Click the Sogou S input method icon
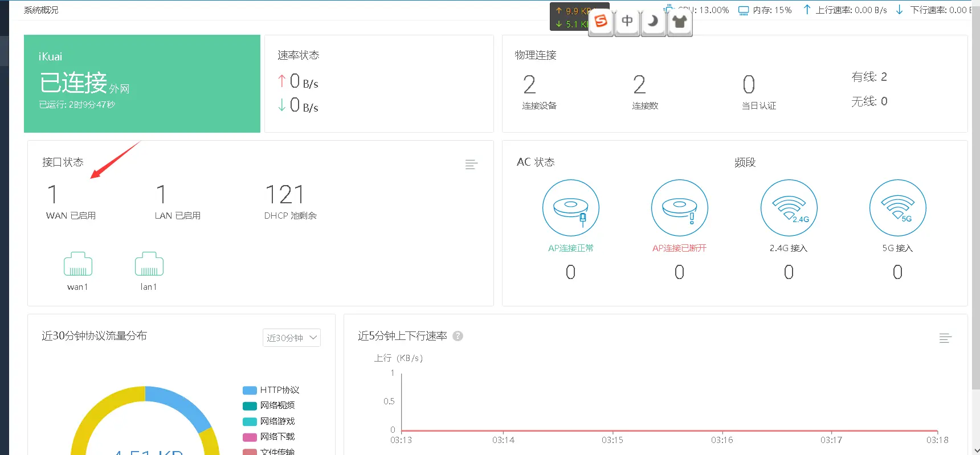 coord(601,22)
